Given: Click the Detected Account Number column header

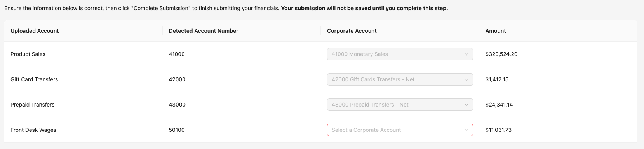Looking at the screenshot, I should click(x=204, y=31).
